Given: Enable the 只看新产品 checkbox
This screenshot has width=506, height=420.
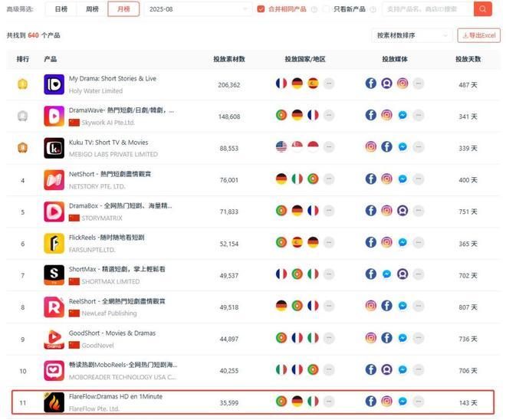Looking at the screenshot, I should click(x=327, y=9).
